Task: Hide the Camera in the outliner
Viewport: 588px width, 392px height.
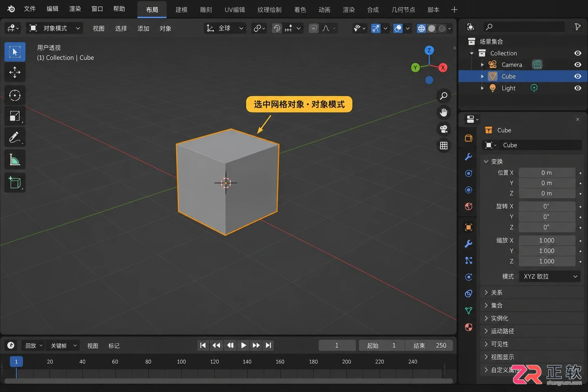Action: 577,65
